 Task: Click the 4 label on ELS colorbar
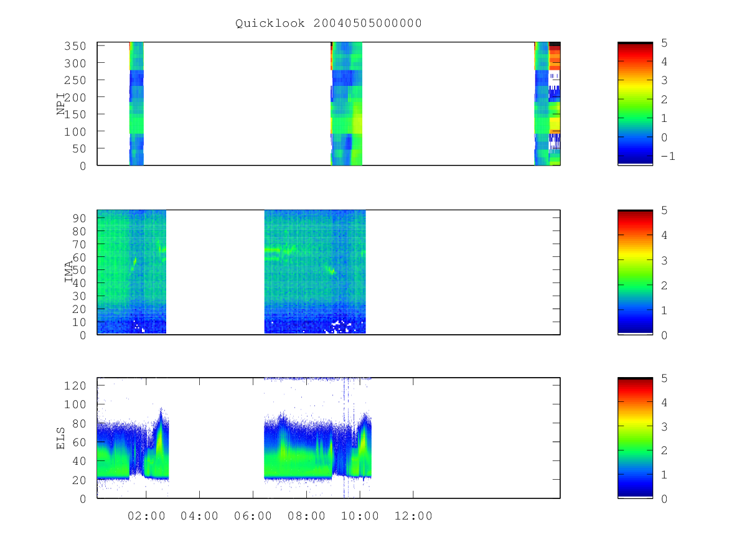pos(664,402)
